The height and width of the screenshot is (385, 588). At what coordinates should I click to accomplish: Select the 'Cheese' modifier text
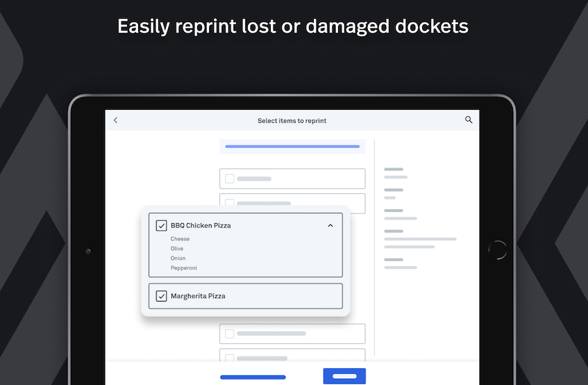pyautogui.click(x=180, y=239)
